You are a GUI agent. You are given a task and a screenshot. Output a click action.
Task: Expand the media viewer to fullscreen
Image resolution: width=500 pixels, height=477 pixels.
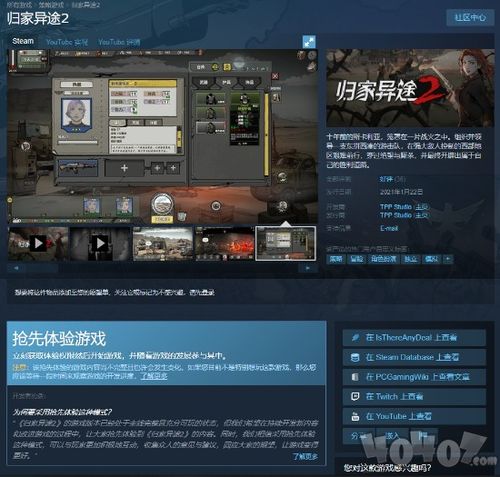click(x=309, y=42)
